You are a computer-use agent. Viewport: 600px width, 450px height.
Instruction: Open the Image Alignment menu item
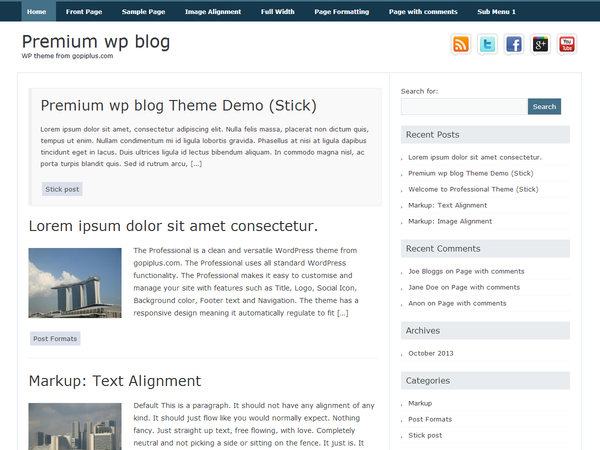(x=213, y=11)
